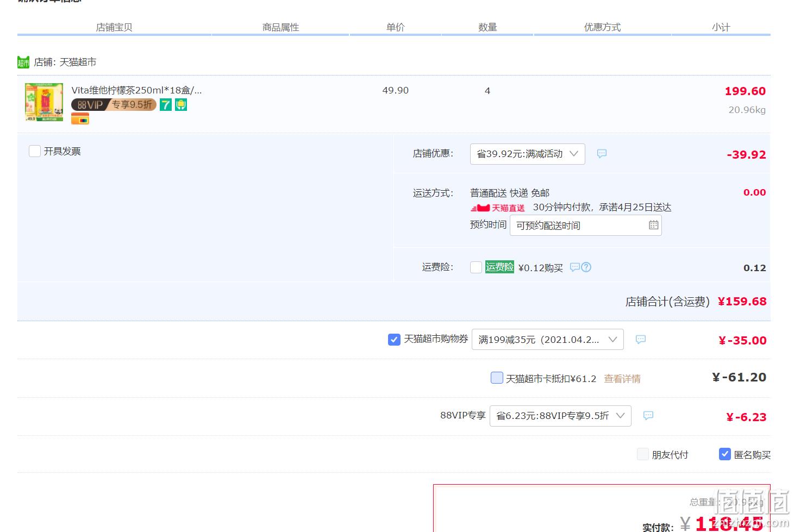The image size is (794, 532).
Task: Click the unit price 49.90
Action: 396,91
